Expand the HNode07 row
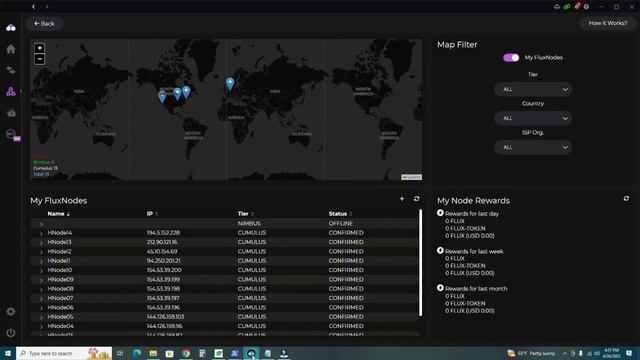The image size is (640, 360). tap(41, 298)
